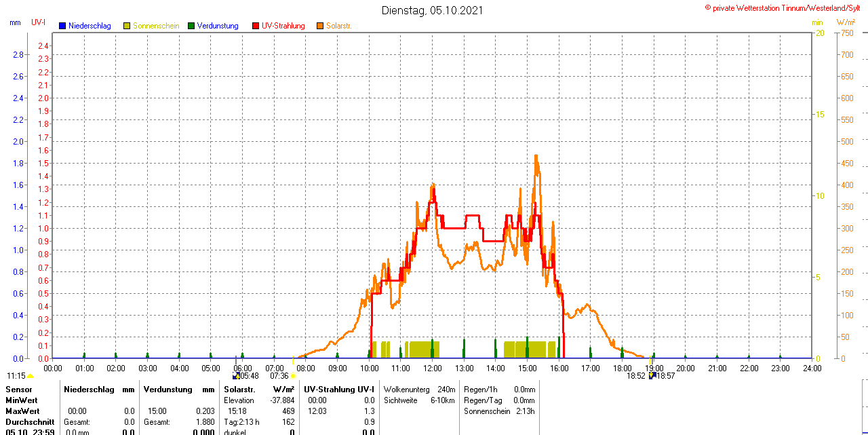
Task: Pick the orange Solarstr. legend swatch
Action: point(320,26)
